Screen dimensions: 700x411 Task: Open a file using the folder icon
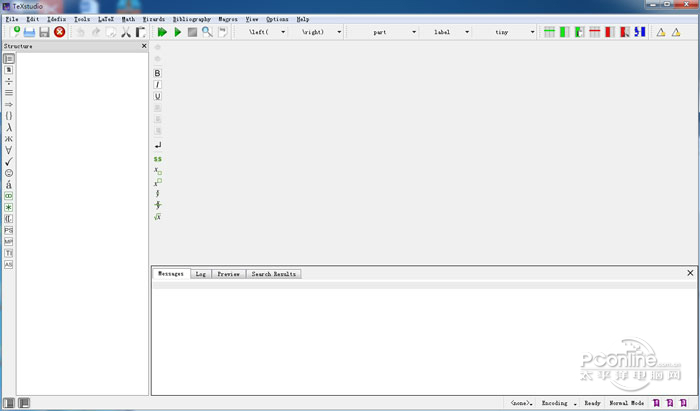29,32
